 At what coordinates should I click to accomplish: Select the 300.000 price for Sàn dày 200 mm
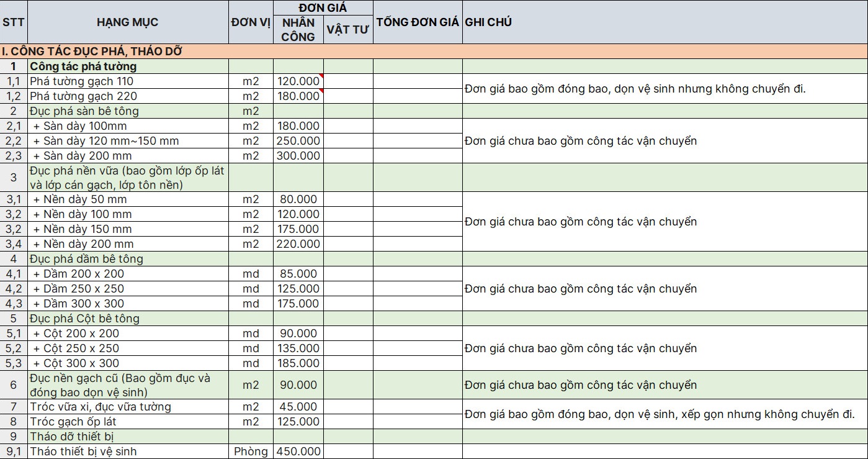click(x=298, y=156)
